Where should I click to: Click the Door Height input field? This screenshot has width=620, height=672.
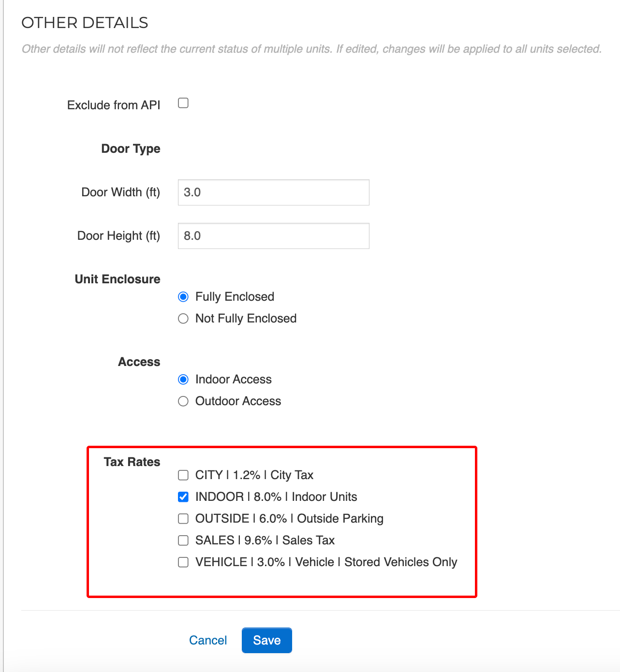(274, 236)
